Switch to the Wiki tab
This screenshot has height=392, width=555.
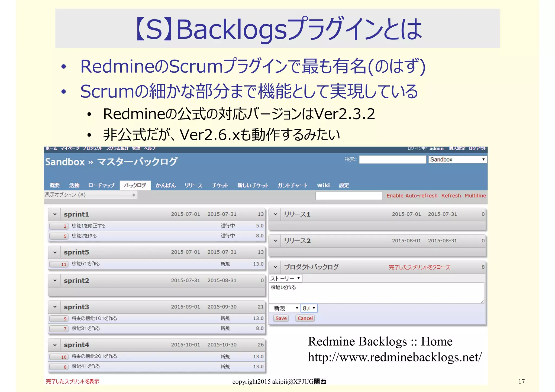pyautogui.click(x=323, y=185)
